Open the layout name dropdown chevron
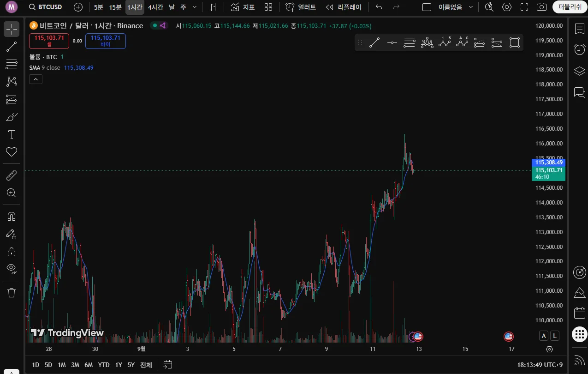The image size is (588, 374). pyautogui.click(x=470, y=7)
